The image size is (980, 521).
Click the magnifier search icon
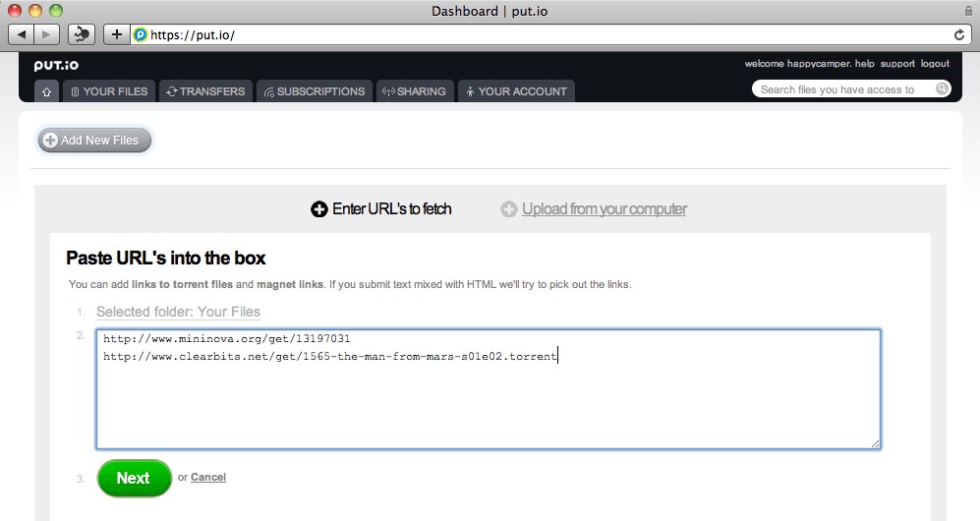942,88
